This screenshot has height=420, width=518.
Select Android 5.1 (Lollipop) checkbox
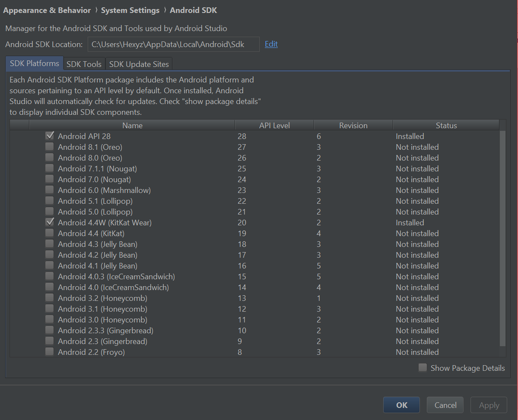pos(50,201)
